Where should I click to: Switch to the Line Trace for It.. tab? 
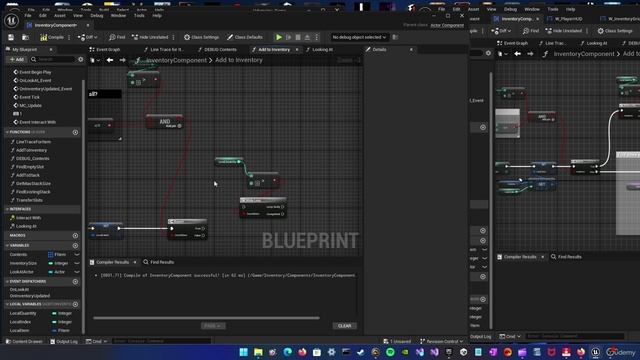[x=164, y=49]
